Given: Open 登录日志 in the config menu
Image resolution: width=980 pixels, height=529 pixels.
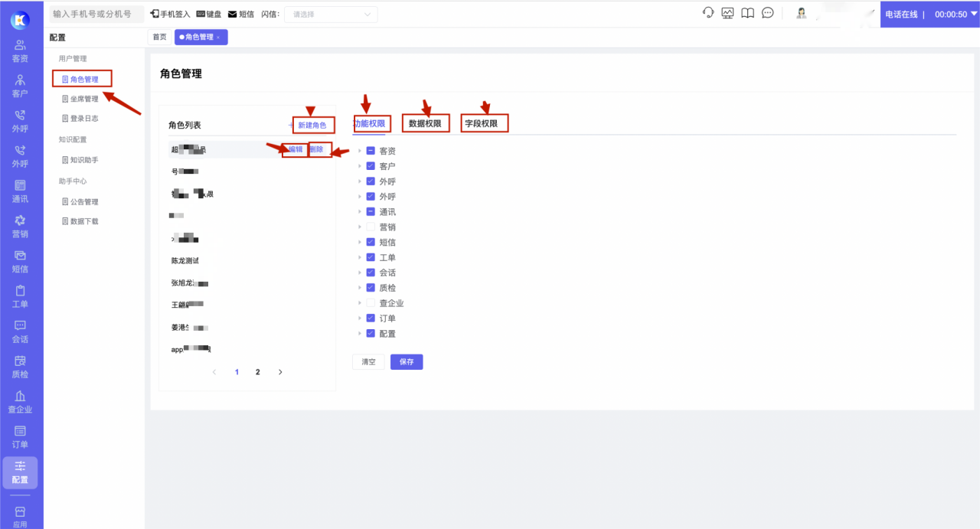Looking at the screenshot, I should 80,119.
